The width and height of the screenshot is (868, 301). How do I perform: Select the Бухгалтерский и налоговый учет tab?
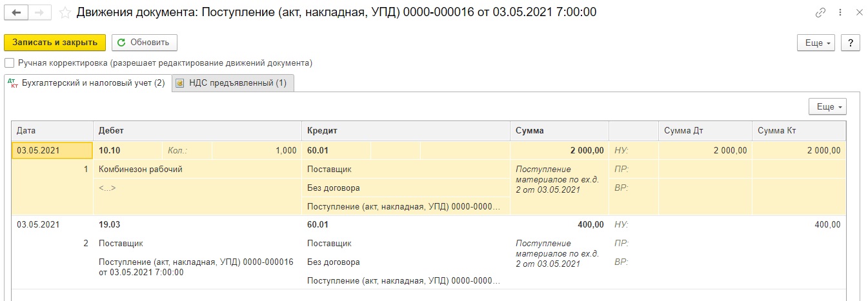tap(88, 83)
